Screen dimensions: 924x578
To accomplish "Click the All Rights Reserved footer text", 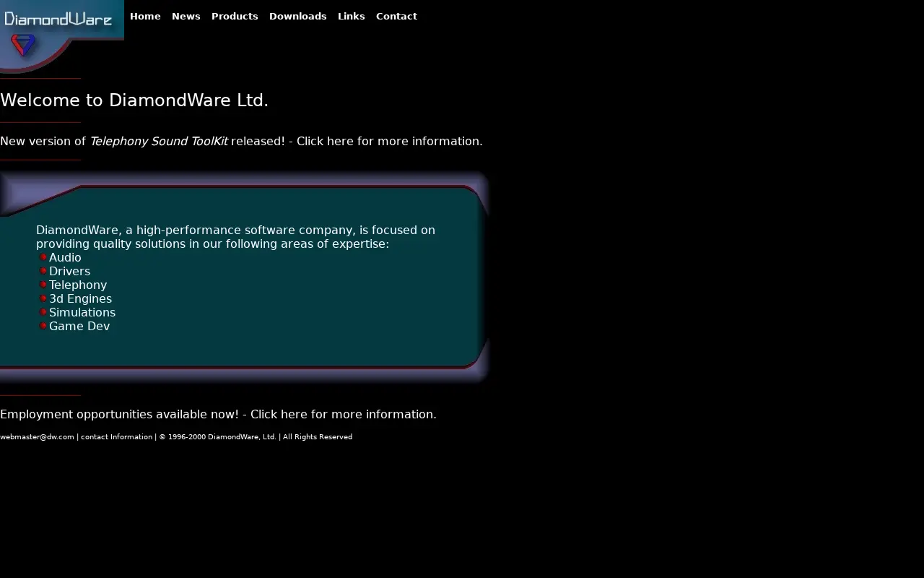I will [318, 436].
